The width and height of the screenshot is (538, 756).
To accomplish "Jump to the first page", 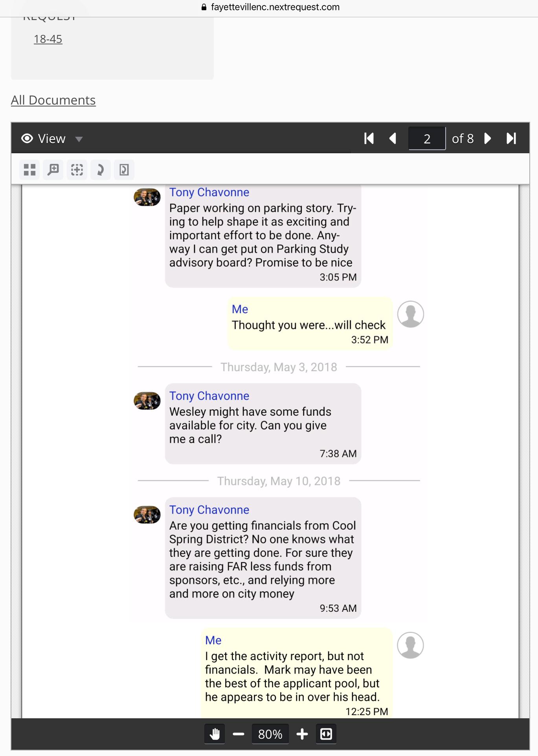I will tap(369, 138).
